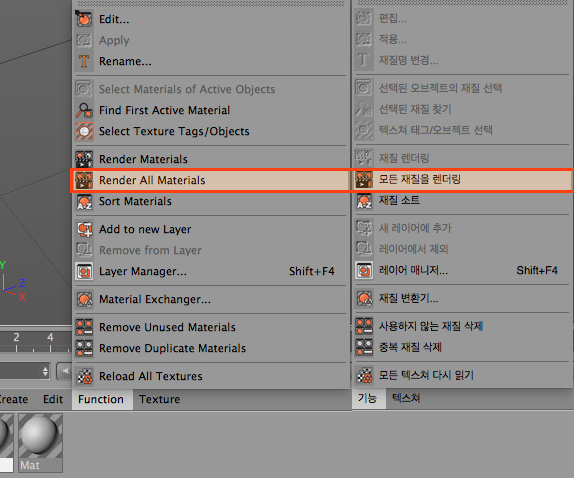Click the 모든 텍스쳐 다시 읽기 icon
Screen dimensions: 574x478
(x=364, y=375)
